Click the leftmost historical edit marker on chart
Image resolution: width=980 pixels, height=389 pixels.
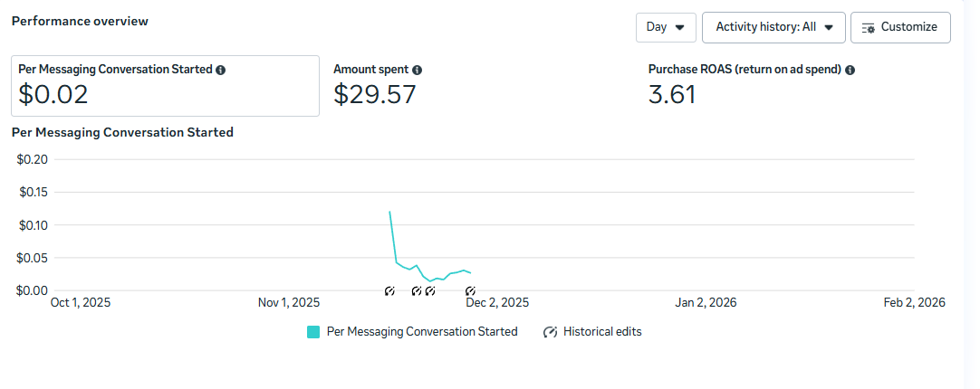point(389,291)
